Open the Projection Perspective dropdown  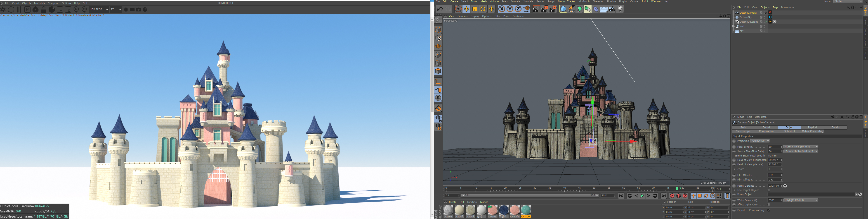[760, 141]
